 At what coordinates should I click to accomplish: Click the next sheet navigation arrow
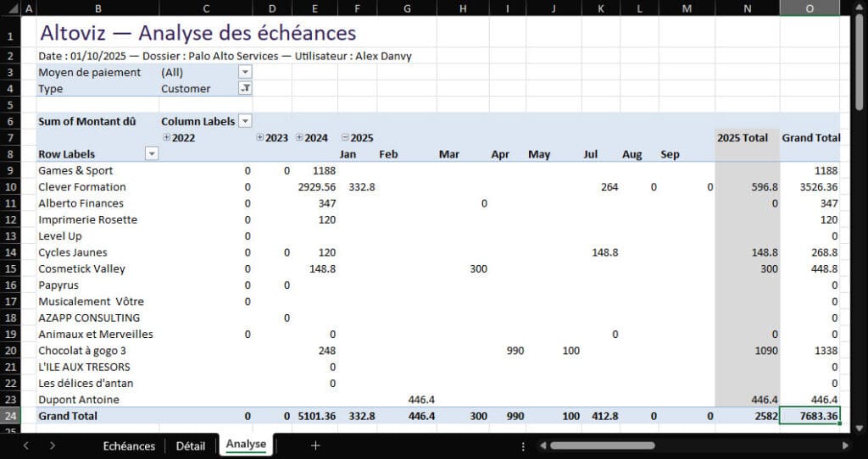point(53,445)
